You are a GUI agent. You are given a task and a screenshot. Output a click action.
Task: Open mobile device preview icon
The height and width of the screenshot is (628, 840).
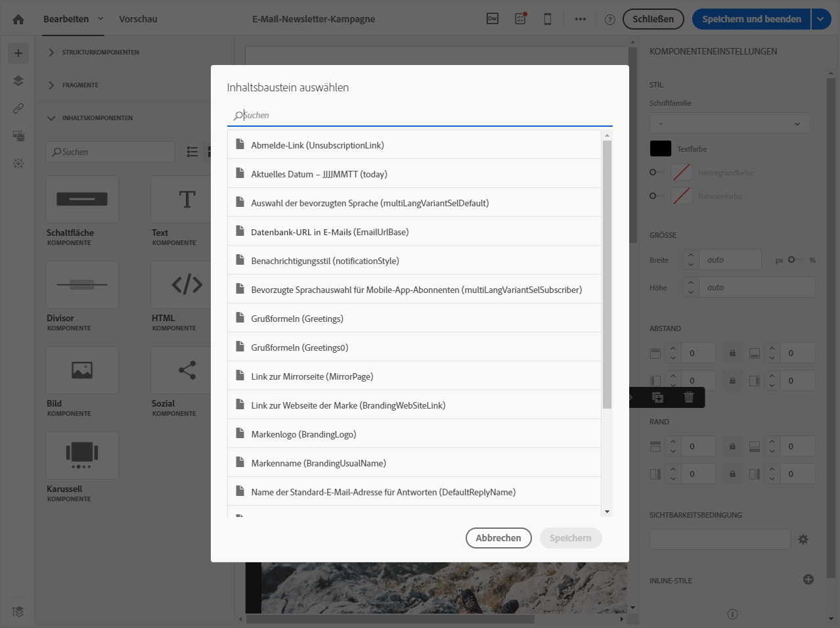[548, 19]
